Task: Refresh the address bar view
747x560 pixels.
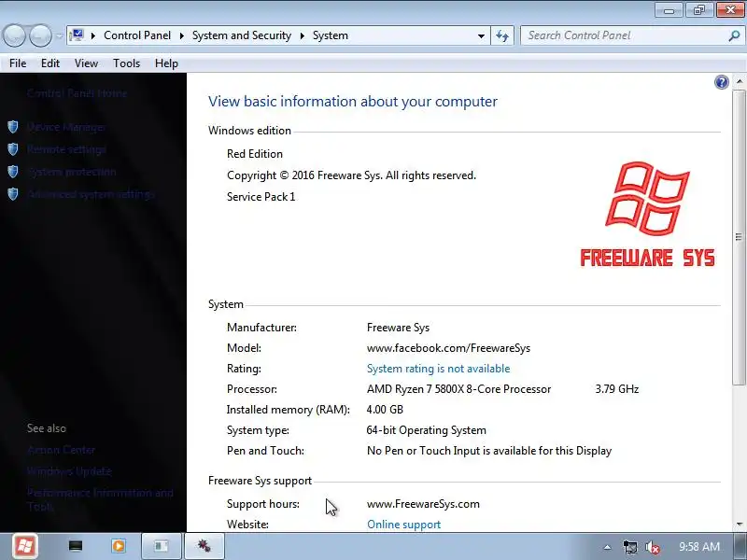Action: coord(502,35)
